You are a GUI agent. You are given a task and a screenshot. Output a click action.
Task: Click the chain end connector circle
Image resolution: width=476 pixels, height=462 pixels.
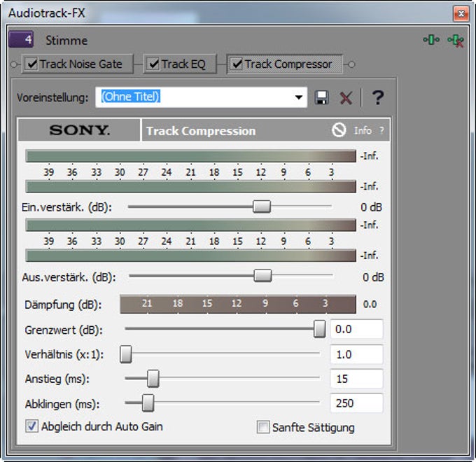pyautogui.click(x=351, y=64)
